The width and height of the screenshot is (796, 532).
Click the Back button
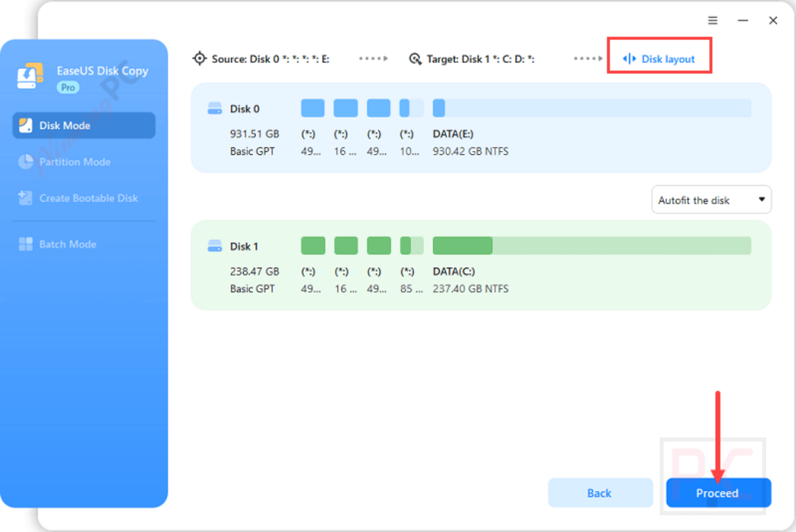coord(600,493)
